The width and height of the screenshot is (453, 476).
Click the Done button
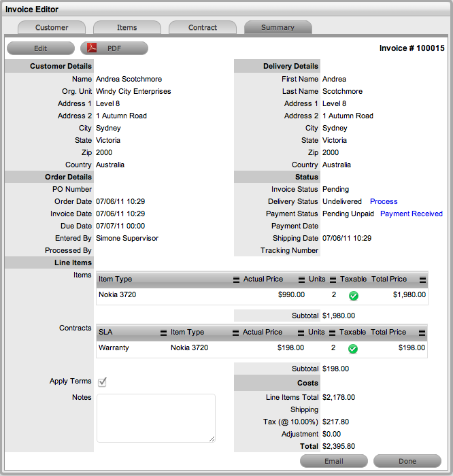point(407,461)
